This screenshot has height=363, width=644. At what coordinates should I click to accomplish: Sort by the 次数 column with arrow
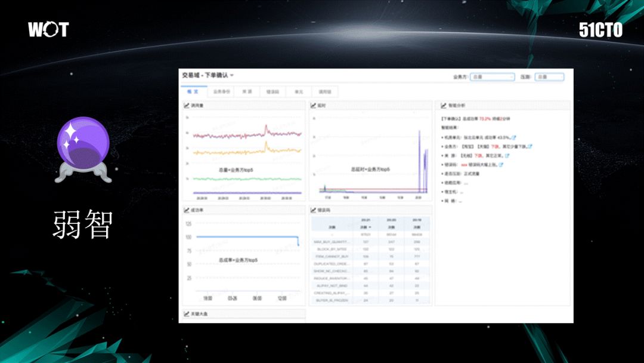click(366, 227)
